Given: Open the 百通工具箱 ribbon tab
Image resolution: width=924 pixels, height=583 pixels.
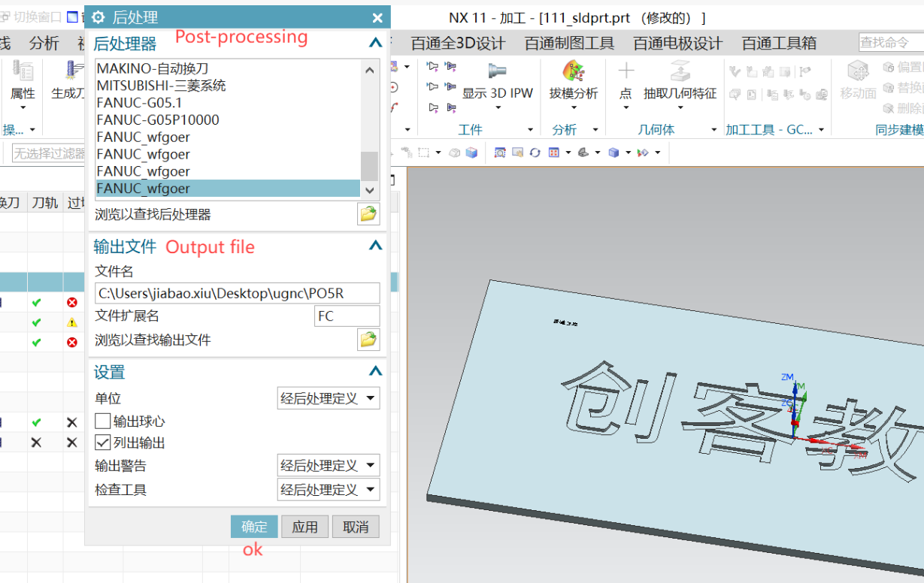Looking at the screenshot, I should [779, 43].
